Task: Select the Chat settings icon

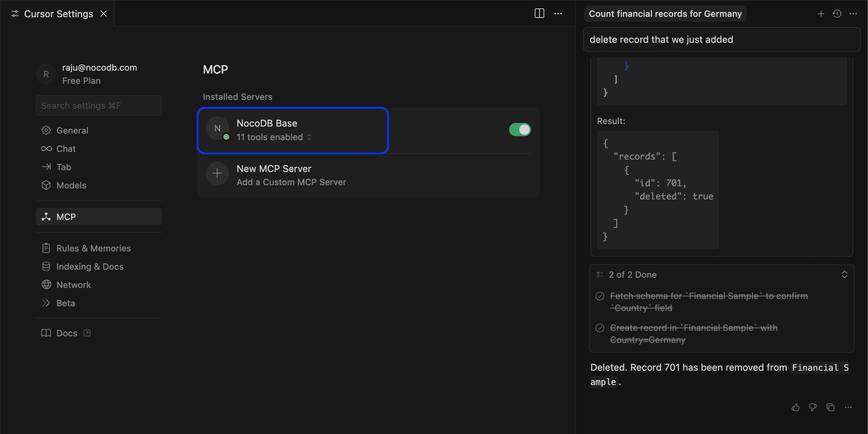Action: pyautogui.click(x=47, y=149)
